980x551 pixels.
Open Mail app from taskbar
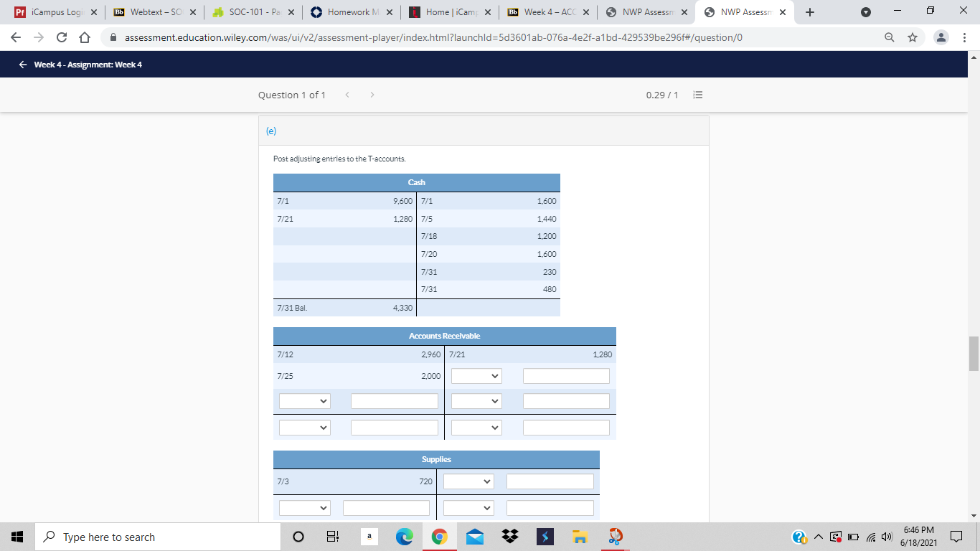tap(474, 537)
